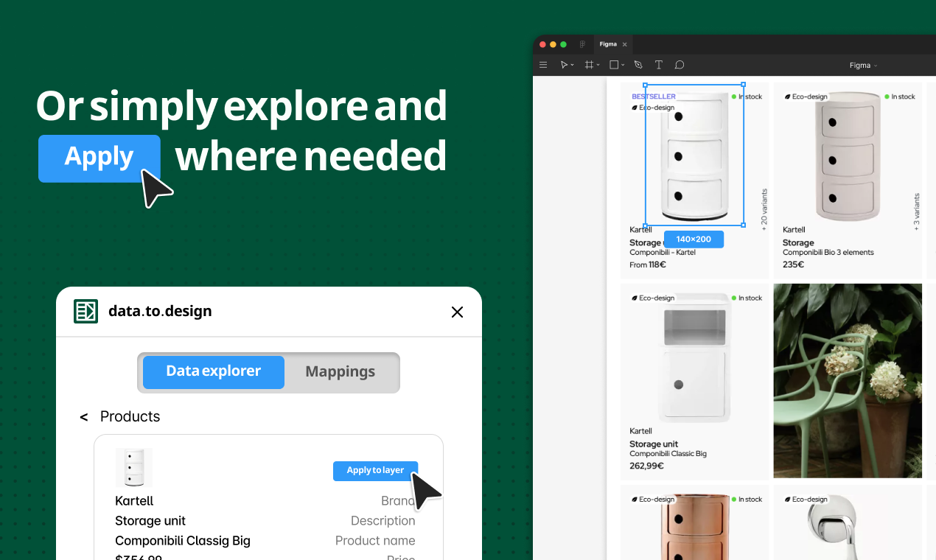
Task: Open the Figma file name dropdown
Action: [x=863, y=66]
